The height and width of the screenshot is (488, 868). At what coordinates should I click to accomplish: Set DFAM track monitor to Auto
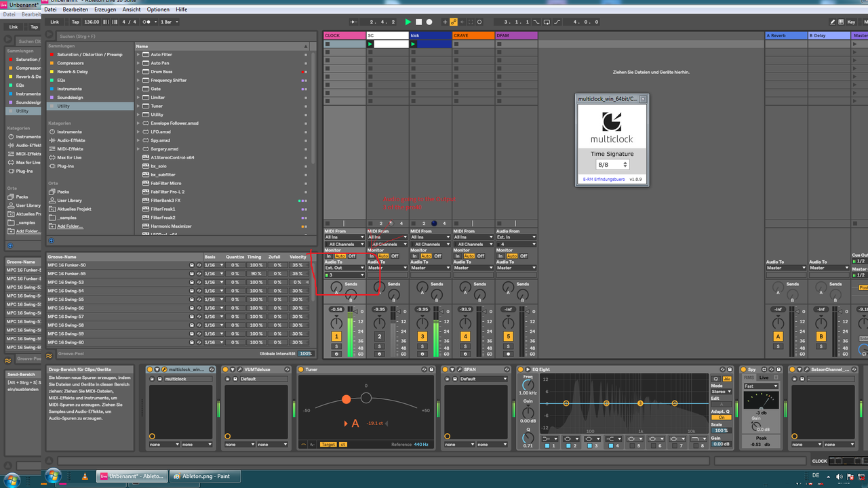pyautogui.click(x=512, y=256)
